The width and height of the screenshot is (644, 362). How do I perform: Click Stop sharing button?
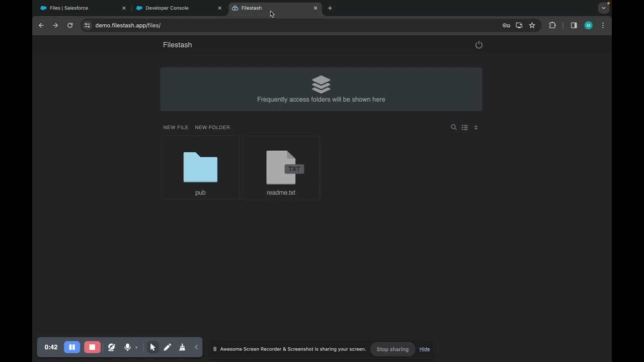click(x=392, y=349)
